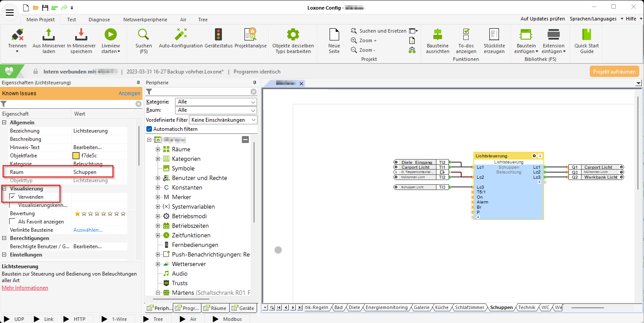This screenshot has height=323, width=644.
Task: Collapse the Allgemein property section
Action: point(4,123)
